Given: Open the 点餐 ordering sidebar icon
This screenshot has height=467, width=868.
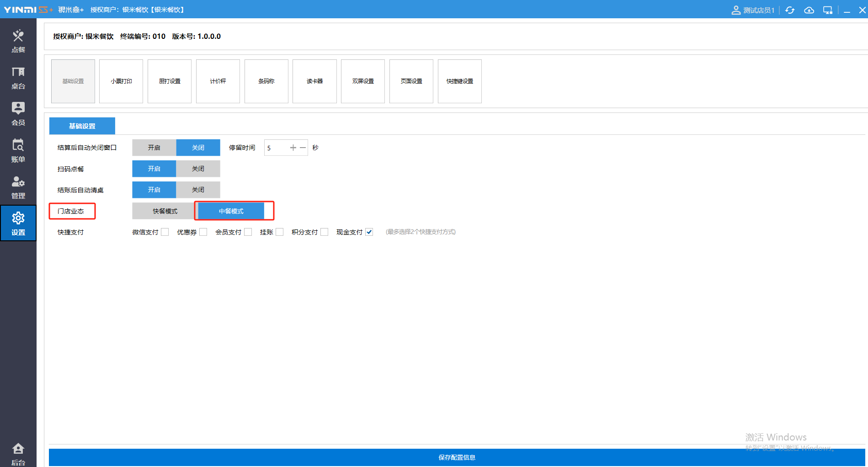Looking at the screenshot, I should (x=18, y=41).
